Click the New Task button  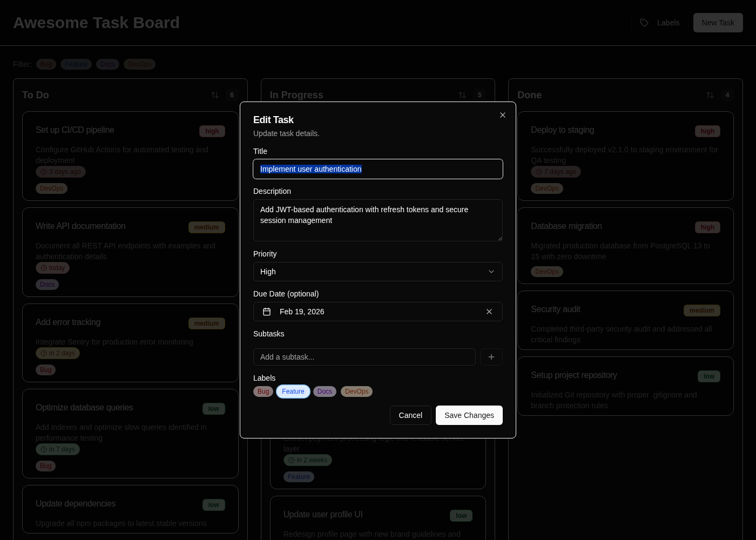click(x=718, y=23)
